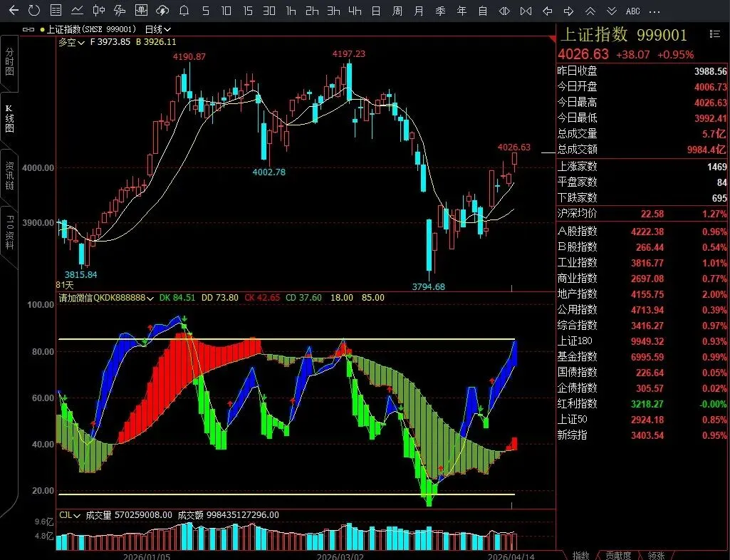This screenshot has height=560, width=730.
Task: Click the 4197.23 high price label
Action: point(349,54)
